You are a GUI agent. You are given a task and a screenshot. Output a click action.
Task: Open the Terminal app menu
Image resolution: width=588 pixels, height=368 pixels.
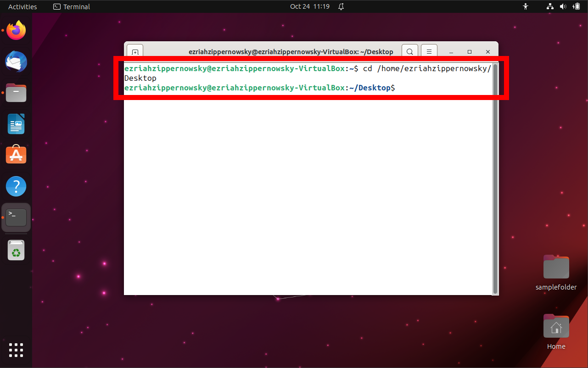[x=71, y=6]
